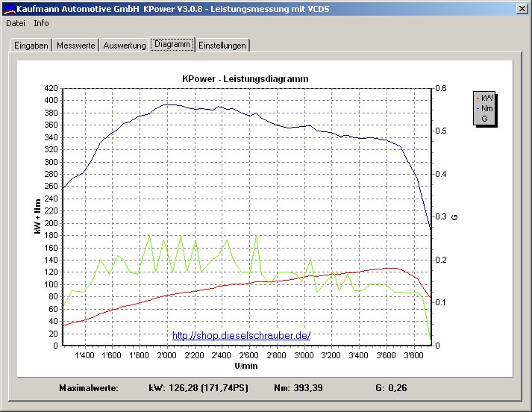The width and height of the screenshot is (532, 412).
Task: Switch to the Auswertung tab
Action: [x=125, y=45]
